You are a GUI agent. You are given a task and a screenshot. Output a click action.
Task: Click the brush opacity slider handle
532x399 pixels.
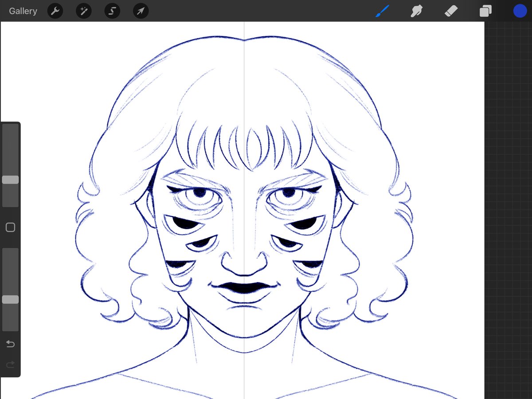[10, 300]
